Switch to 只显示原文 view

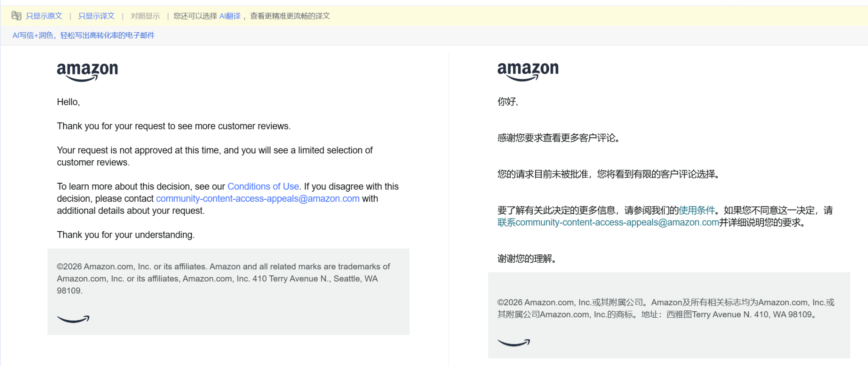click(x=44, y=16)
